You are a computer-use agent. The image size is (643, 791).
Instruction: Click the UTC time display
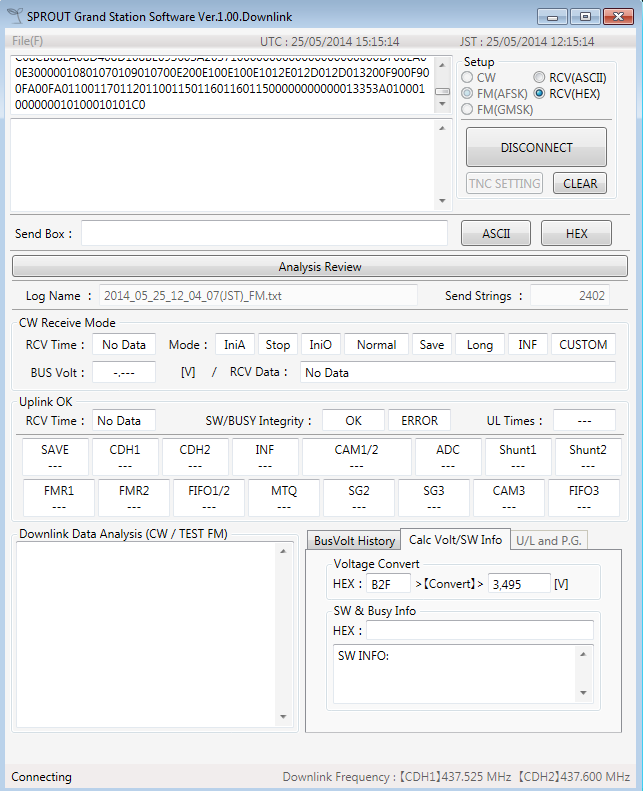329,41
